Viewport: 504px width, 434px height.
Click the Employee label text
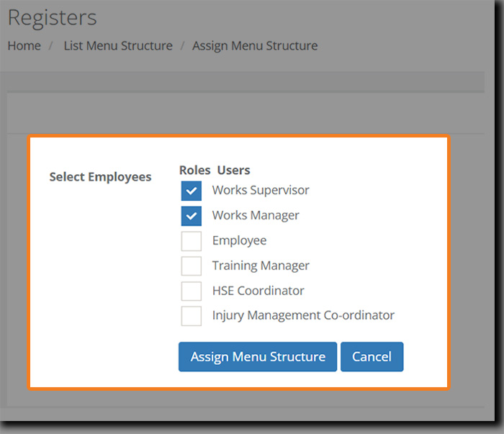[x=239, y=240]
